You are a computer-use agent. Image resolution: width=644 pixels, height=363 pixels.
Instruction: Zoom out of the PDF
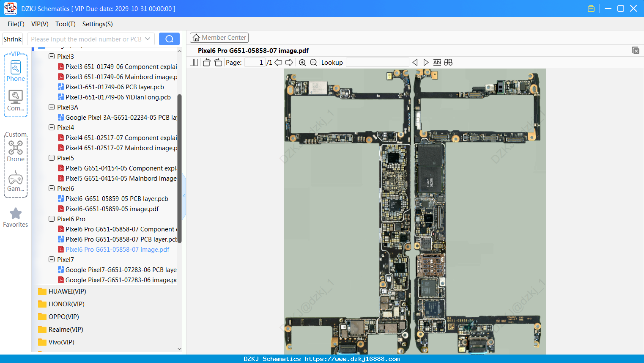tap(313, 63)
